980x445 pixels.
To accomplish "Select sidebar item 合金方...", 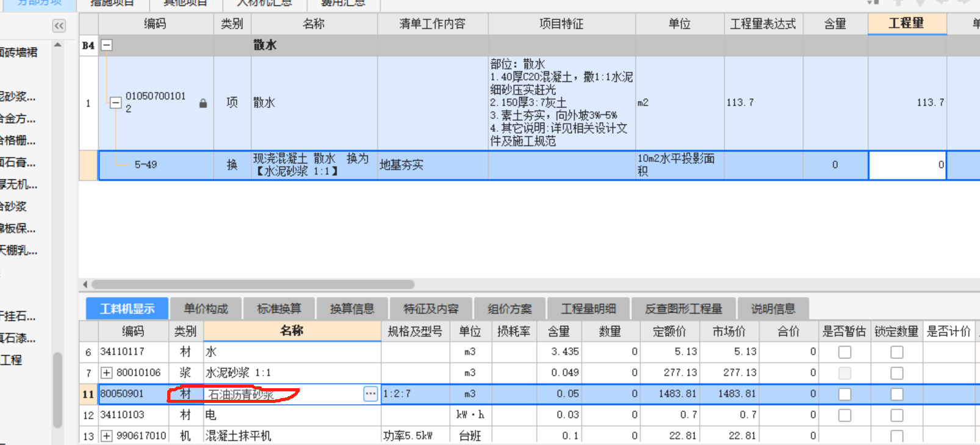I will [x=18, y=118].
